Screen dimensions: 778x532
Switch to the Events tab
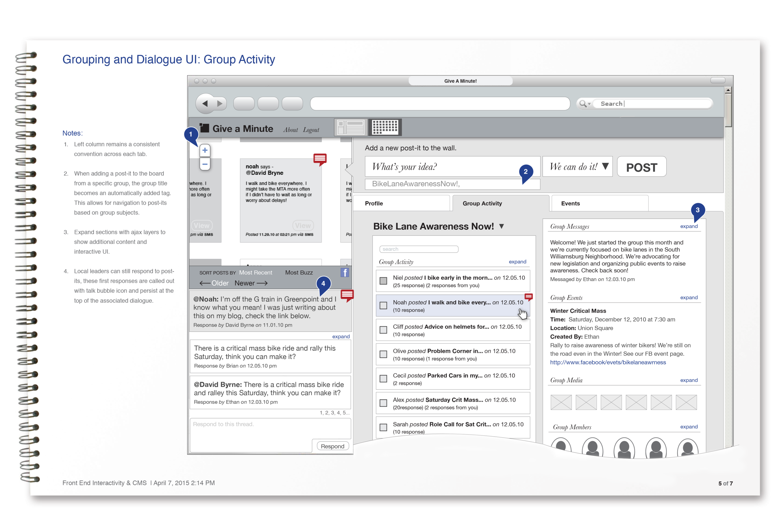coord(600,203)
